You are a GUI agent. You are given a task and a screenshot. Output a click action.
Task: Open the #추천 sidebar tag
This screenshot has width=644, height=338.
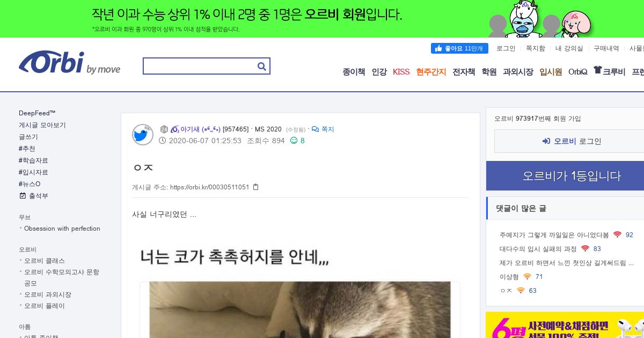point(27,149)
